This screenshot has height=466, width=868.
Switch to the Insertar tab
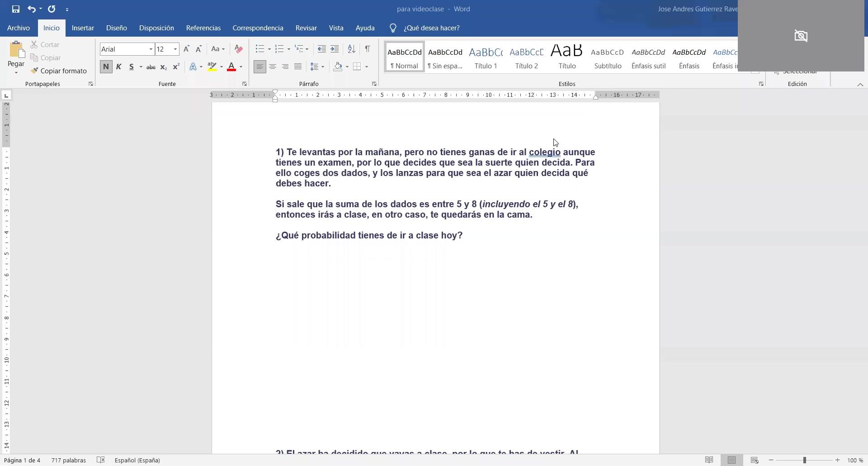click(83, 28)
